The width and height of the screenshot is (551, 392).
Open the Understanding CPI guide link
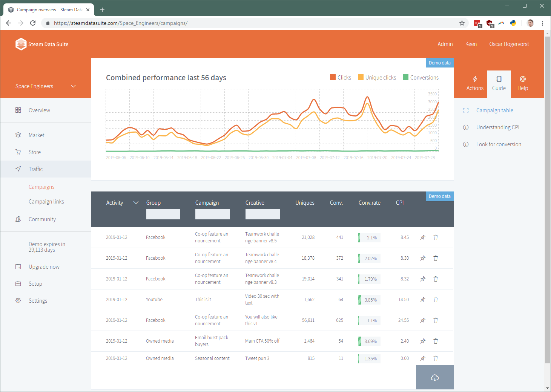tap(497, 127)
